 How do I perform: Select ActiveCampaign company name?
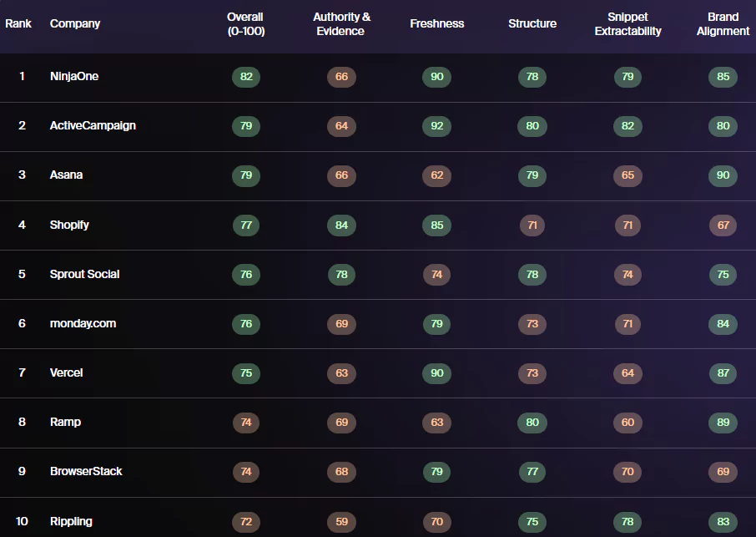(93, 125)
